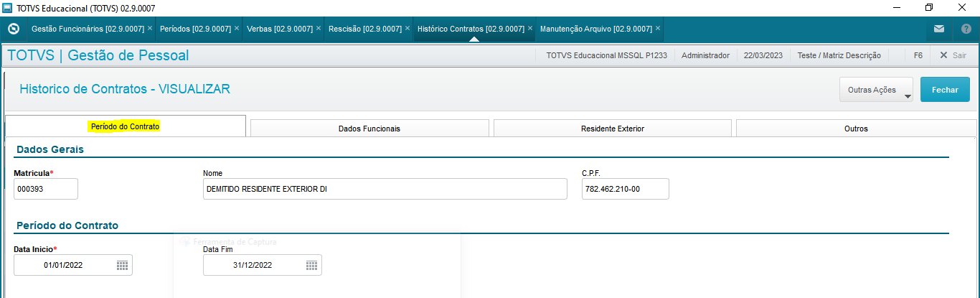Open the Outros tab
The height and width of the screenshot is (298, 980).
point(856,129)
